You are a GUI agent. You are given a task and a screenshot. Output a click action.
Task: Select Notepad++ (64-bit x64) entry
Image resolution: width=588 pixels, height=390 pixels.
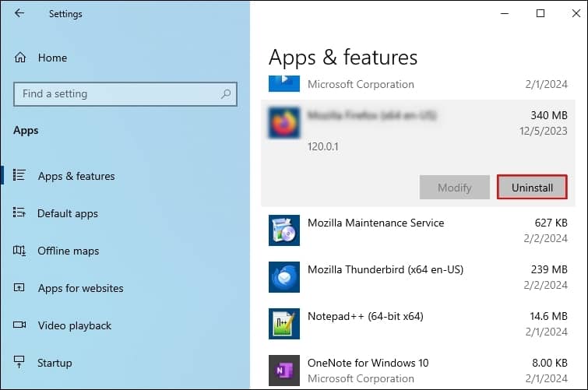365,317
